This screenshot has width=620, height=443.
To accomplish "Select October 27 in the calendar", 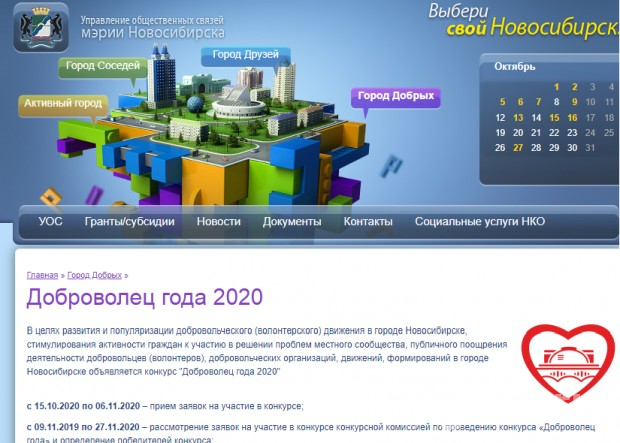I will 518,148.
